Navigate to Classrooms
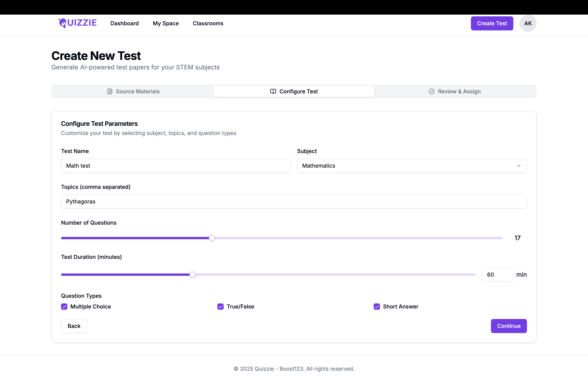This screenshot has width=588, height=382. (208, 23)
